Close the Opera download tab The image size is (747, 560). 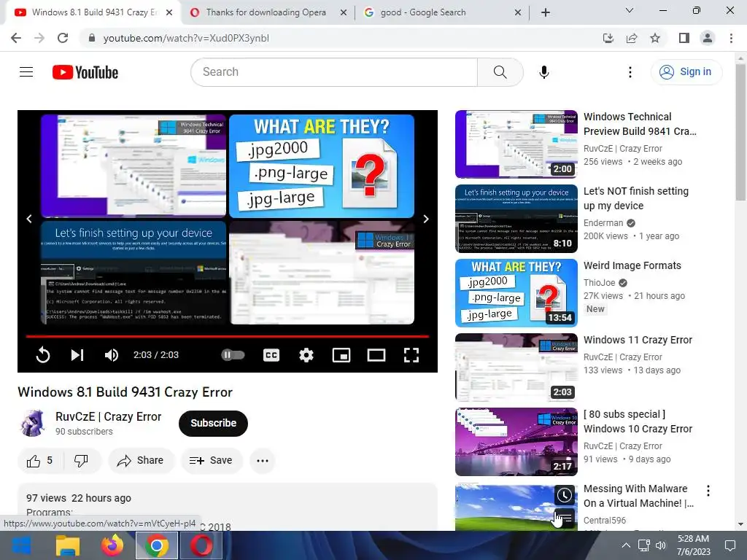point(344,13)
